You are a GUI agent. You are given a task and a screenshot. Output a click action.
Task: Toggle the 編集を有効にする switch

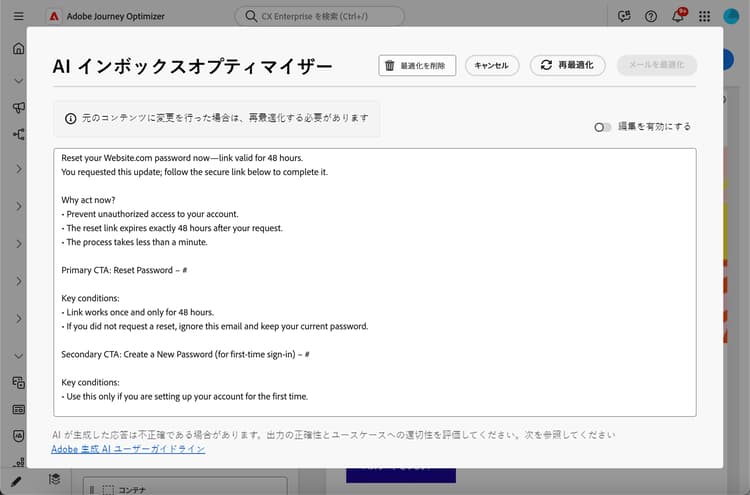pyautogui.click(x=602, y=127)
